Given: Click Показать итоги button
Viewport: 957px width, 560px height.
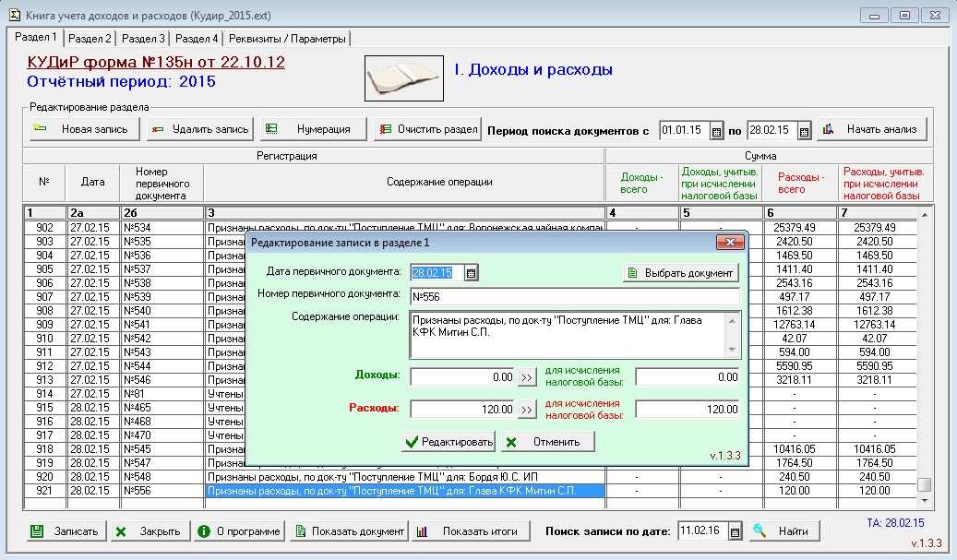Looking at the screenshot, I should tap(470, 531).
